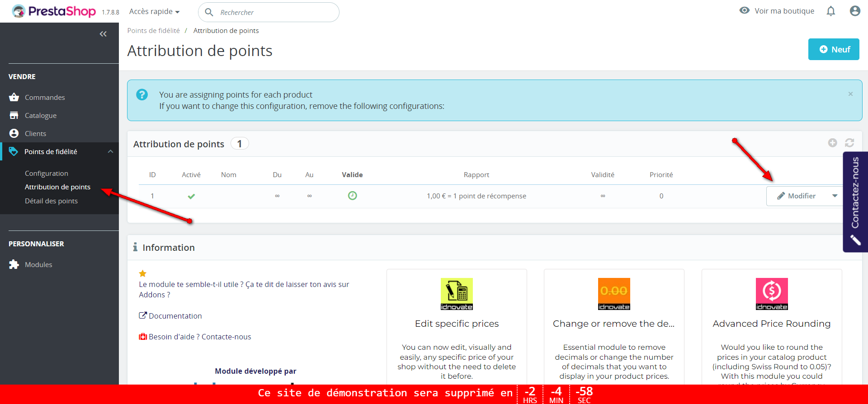Collapse the sidebar with double chevron
This screenshot has height=404, width=868.
click(x=103, y=34)
